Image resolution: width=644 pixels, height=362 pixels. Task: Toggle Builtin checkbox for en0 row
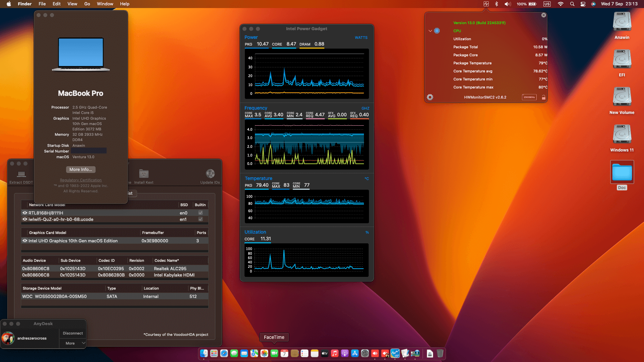[x=201, y=213]
